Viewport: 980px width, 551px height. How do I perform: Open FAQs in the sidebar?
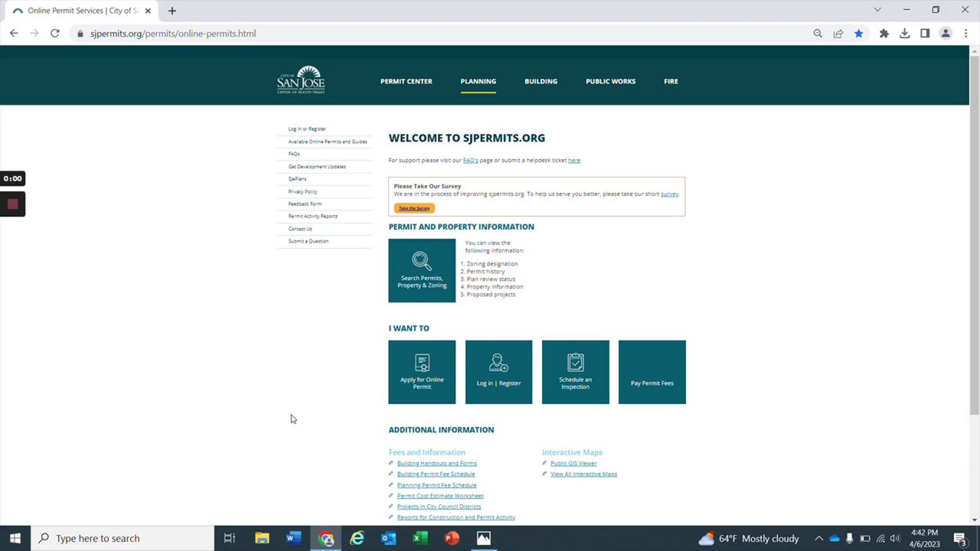(x=294, y=154)
